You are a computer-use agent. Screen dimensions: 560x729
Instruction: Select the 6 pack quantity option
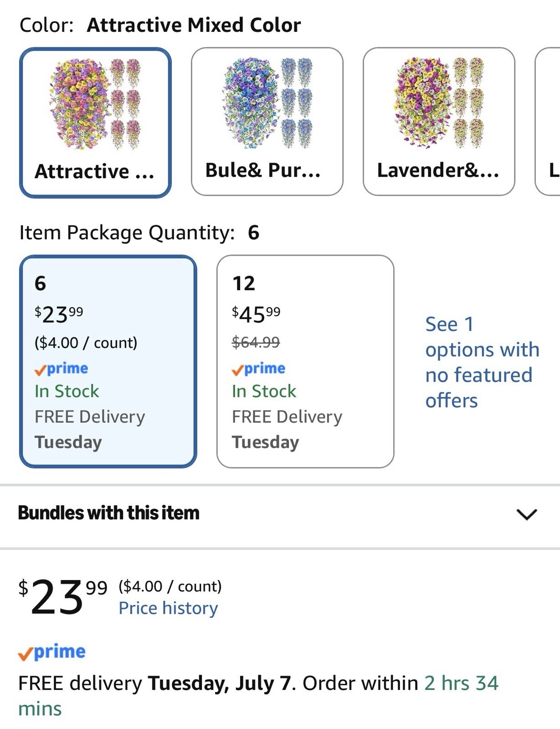pyautogui.click(x=108, y=361)
